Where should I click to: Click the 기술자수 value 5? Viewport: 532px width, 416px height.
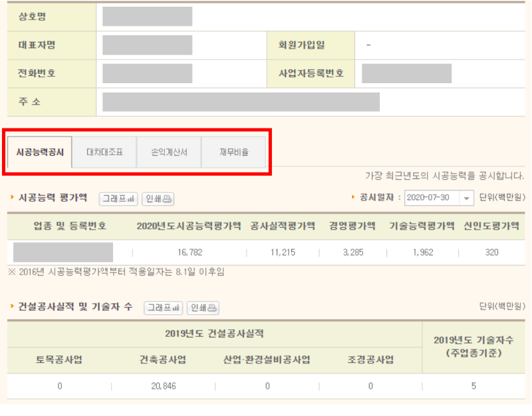pyautogui.click(x=473, y=386)
